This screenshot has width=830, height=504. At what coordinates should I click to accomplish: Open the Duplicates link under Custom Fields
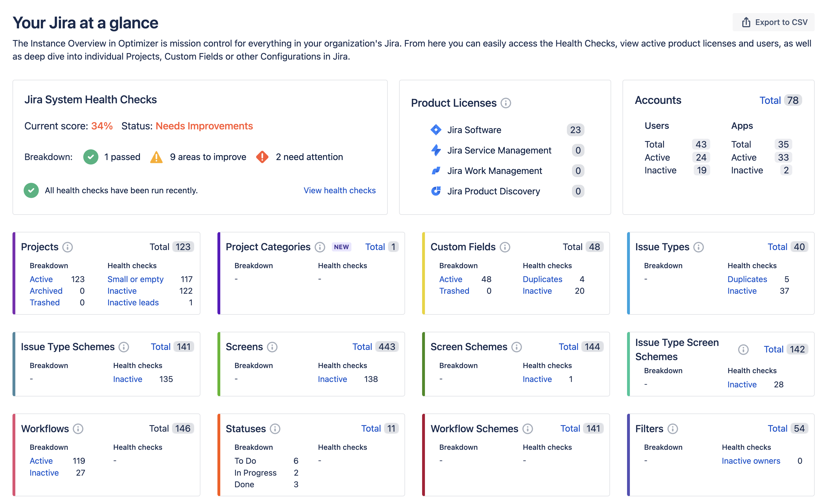tap(542, 279)
